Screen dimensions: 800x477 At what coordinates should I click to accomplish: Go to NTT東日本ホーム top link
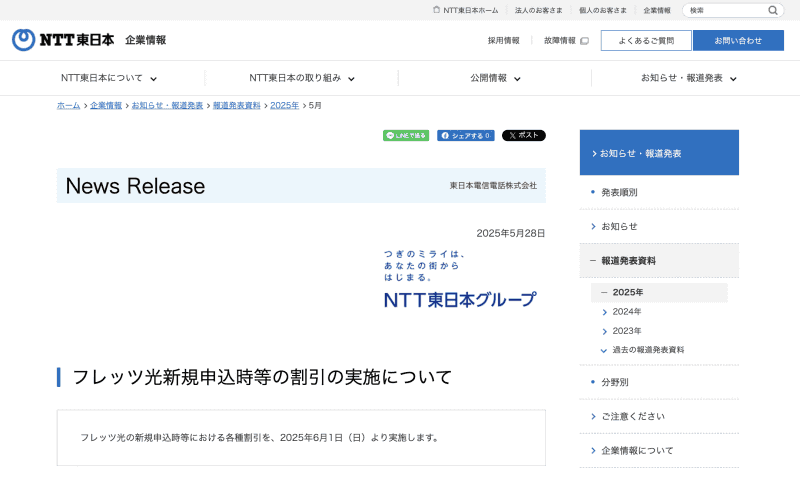[x=470, y=10]
